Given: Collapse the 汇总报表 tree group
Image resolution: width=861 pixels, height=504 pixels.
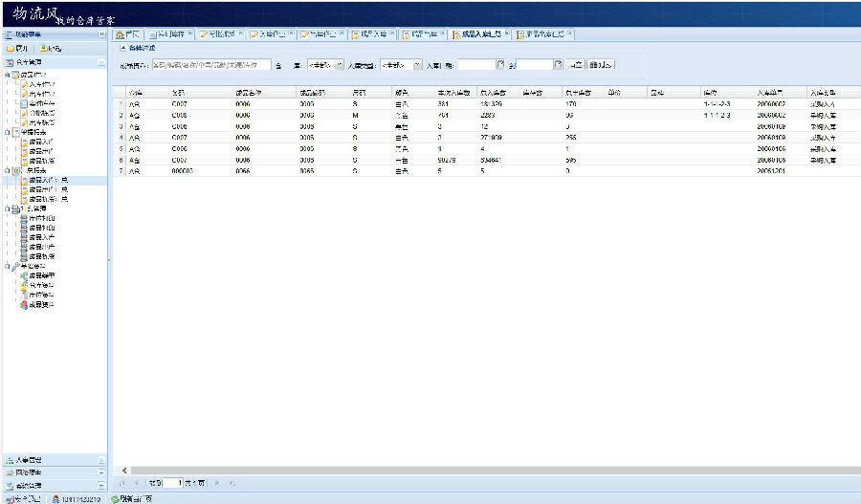Looking at the screenshot, I should [7, 171].
